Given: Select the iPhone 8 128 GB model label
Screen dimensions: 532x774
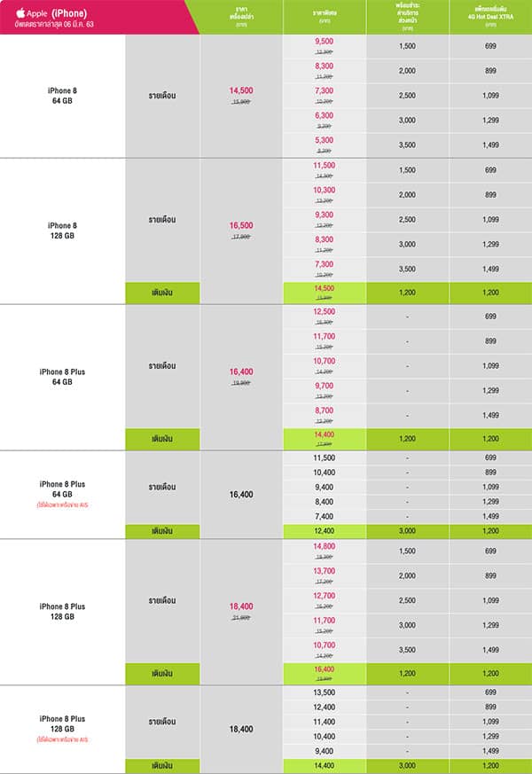Looking at the screenshot, I should [x=62, y=231].
